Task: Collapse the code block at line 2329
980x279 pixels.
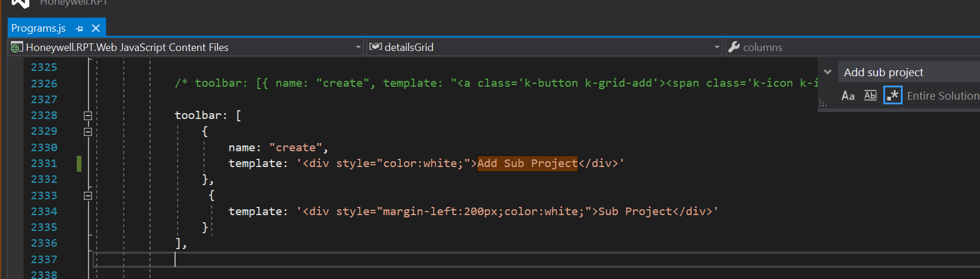Action: 88,131
